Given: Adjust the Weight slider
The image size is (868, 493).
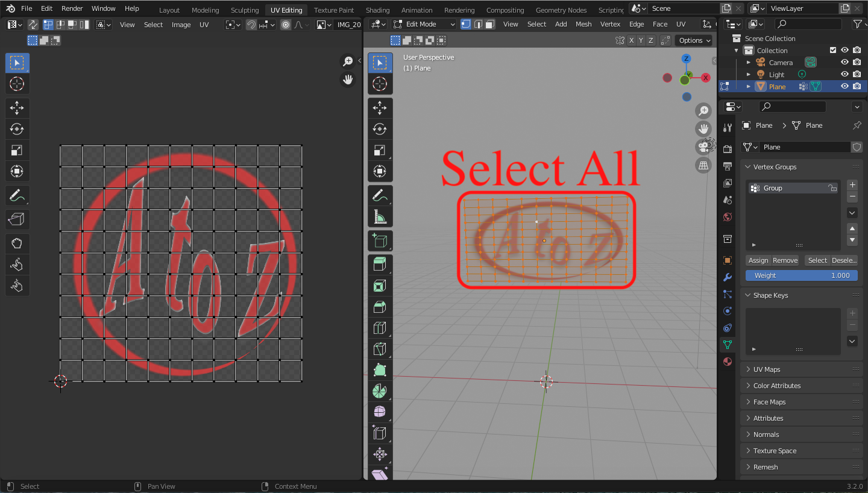Looking at the screenshot, I should [801, 275].
